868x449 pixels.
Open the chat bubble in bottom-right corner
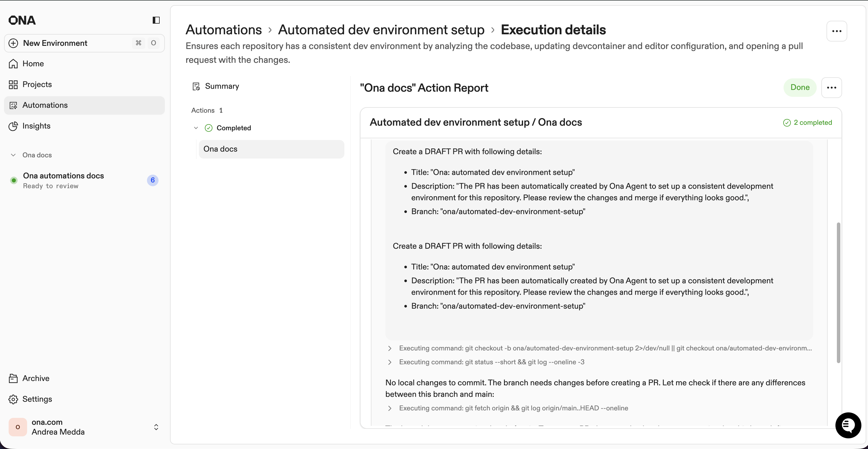[x=848, y=425]
